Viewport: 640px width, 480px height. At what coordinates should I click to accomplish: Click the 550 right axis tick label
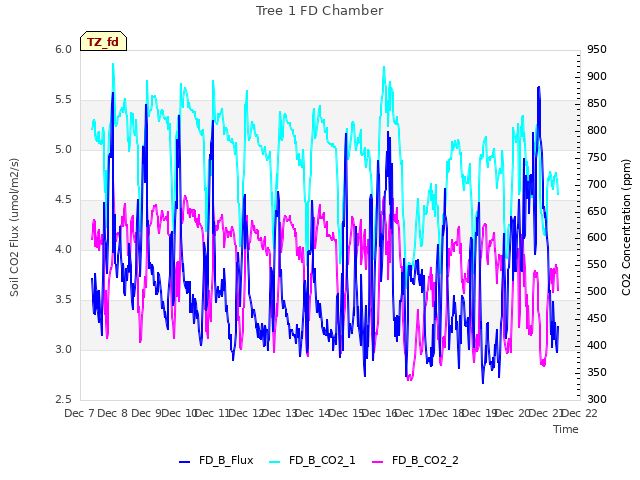(x=597, y=264)
